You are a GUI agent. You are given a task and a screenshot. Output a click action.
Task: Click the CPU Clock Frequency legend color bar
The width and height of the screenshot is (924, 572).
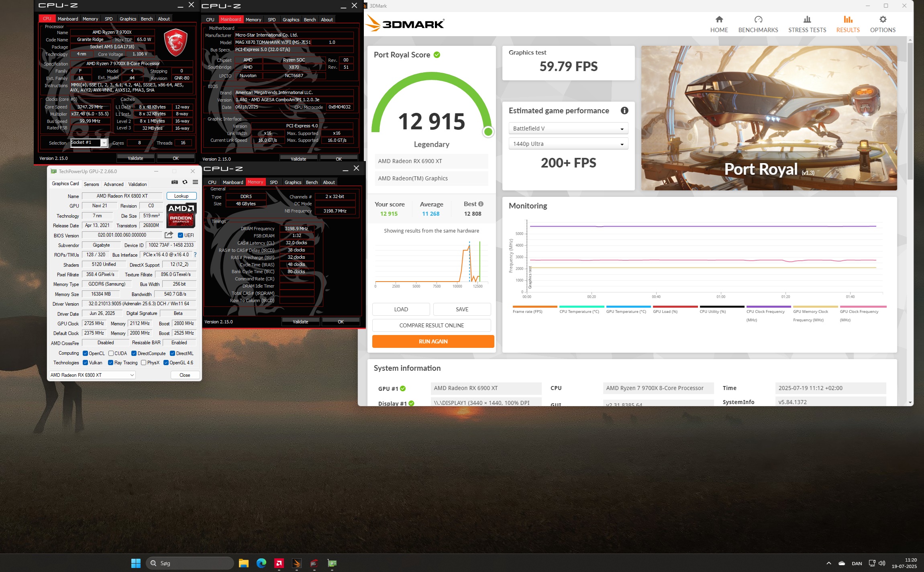(x=769, y=306)
